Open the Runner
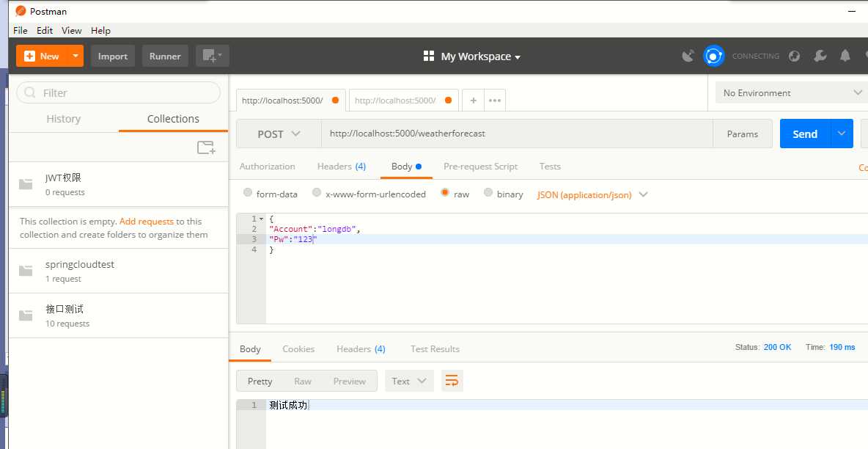Screen dimensions: 868x449 (165, 56)
